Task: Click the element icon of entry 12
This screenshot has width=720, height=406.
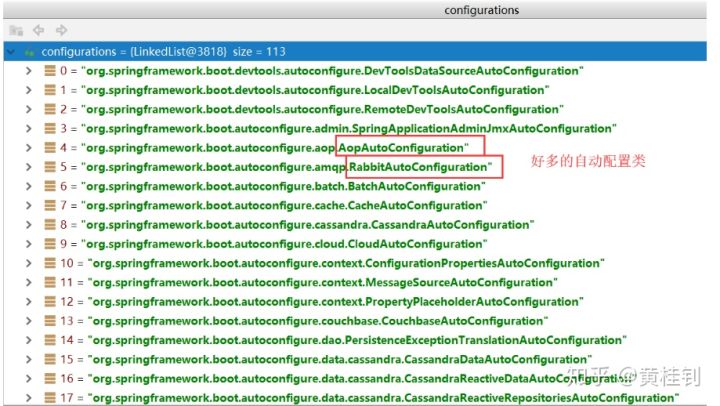Action: pos(50,302)
